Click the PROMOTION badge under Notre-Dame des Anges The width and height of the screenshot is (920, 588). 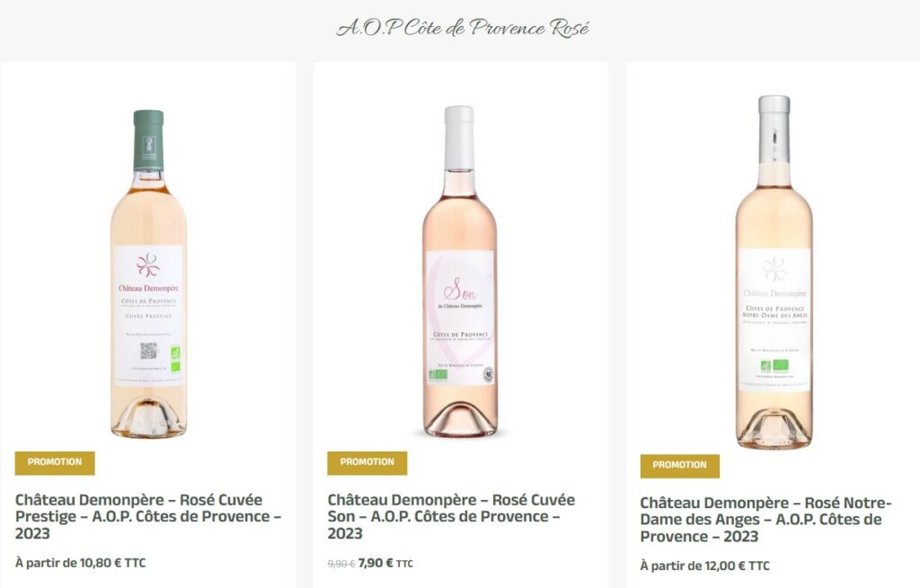[x=679, y=466]
